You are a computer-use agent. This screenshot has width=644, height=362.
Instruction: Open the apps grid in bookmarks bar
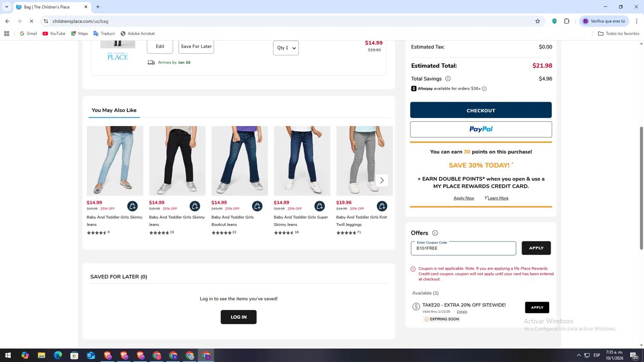[x=7, y=33]
